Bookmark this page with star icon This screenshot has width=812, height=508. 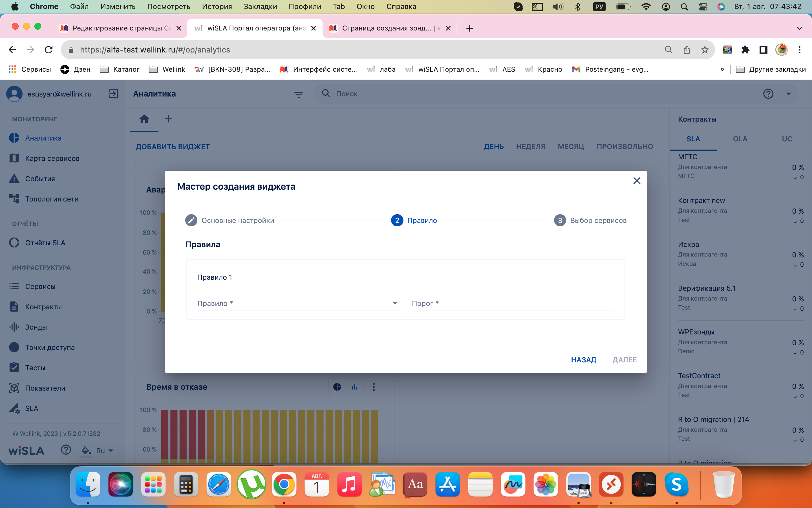pyautogui.click(x=705, y=50)
